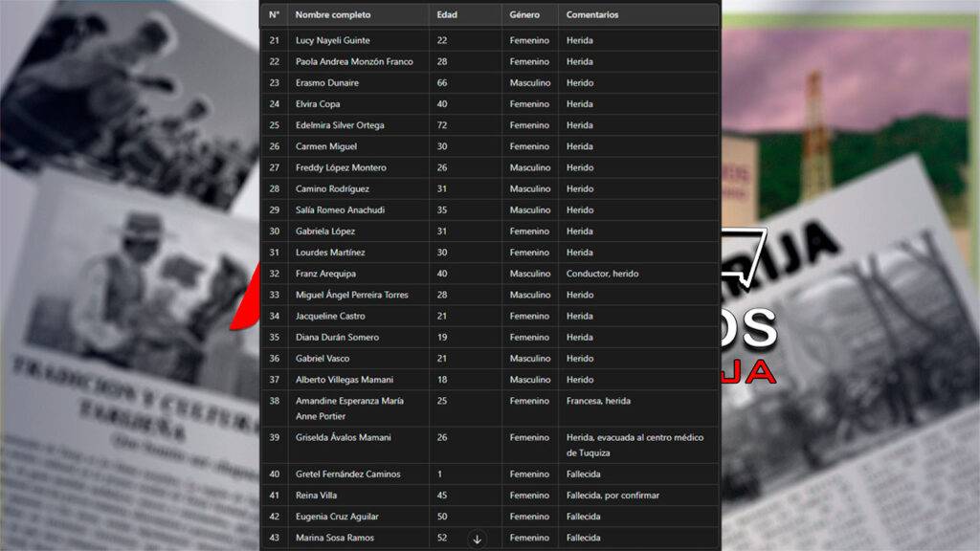Click row number '21'
The width and height of the screenshot is (980, 551).
click(x=275, y=40)
